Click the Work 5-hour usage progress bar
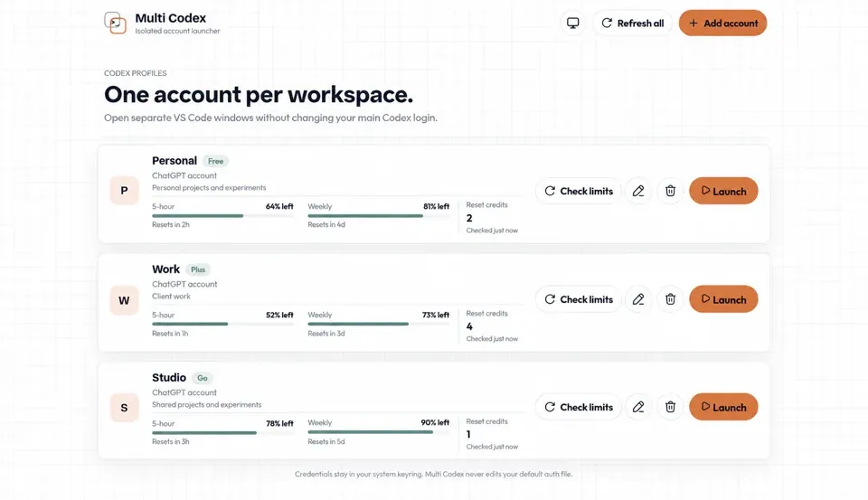Screen dimensions: 868x500 (x=222, y=324)
